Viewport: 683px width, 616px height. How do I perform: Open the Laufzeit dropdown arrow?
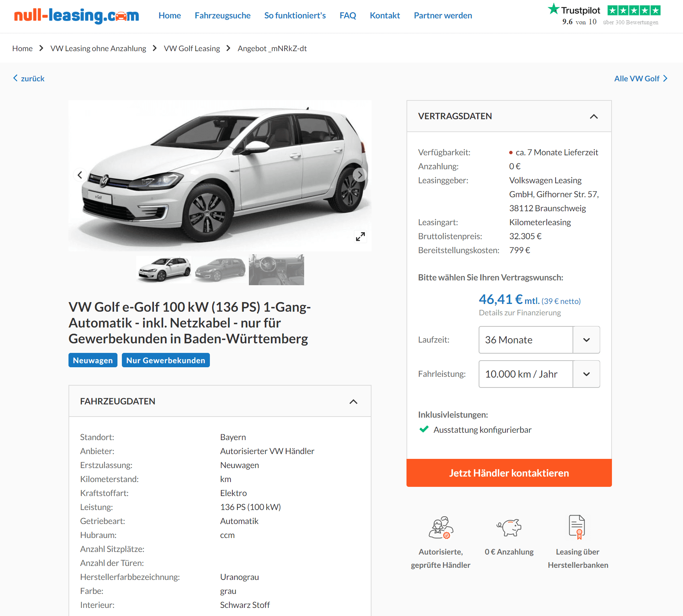[x=587, y=340]
